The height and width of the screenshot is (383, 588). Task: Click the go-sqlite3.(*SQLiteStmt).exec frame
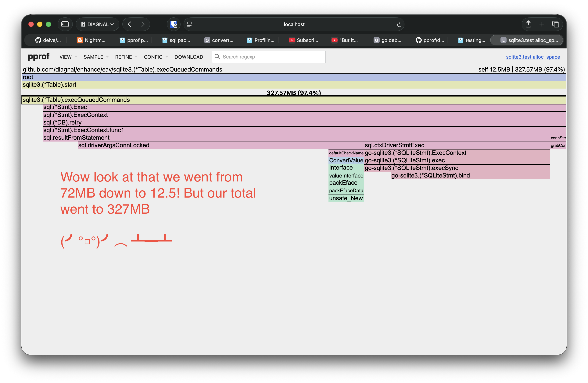coord(457,160)
